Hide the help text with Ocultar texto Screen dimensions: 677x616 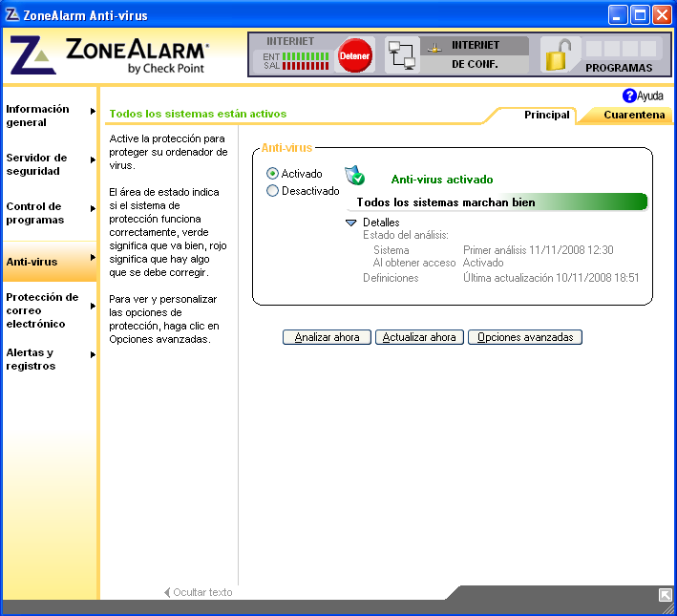coord(199,592)
